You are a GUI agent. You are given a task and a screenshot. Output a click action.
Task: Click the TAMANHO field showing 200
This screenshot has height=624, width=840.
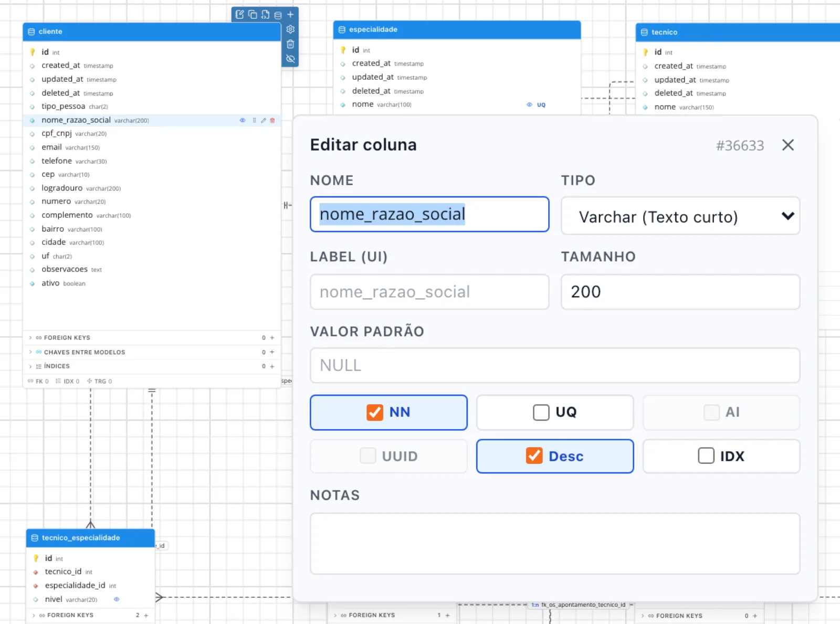(680, 292)
